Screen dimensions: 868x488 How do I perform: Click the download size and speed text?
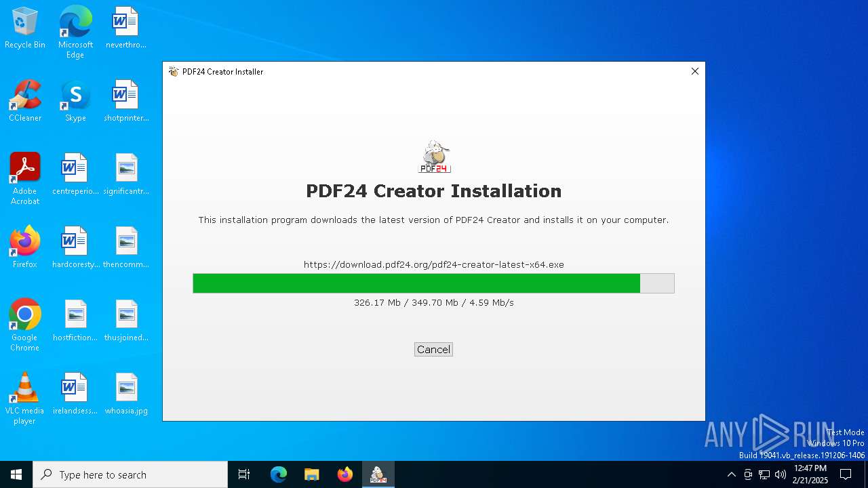(434, 303)
